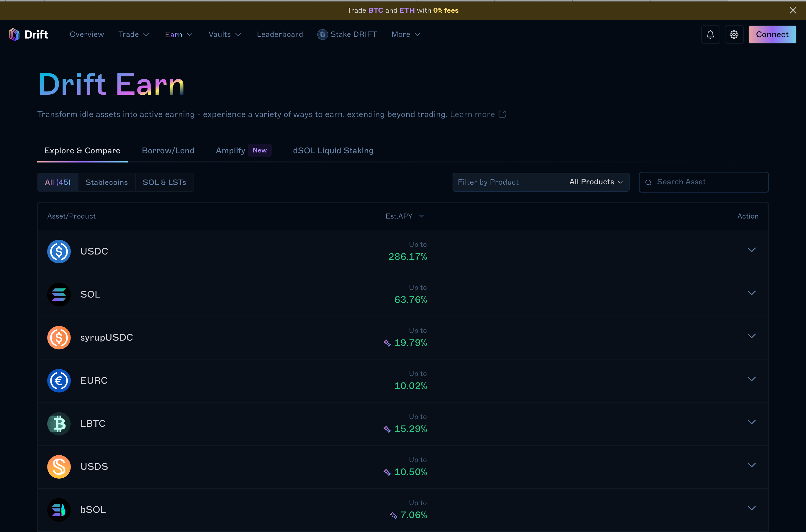The height and width of the screenshot is (532, 806).
Task: Click the SOL token icon
Action: 59,295
